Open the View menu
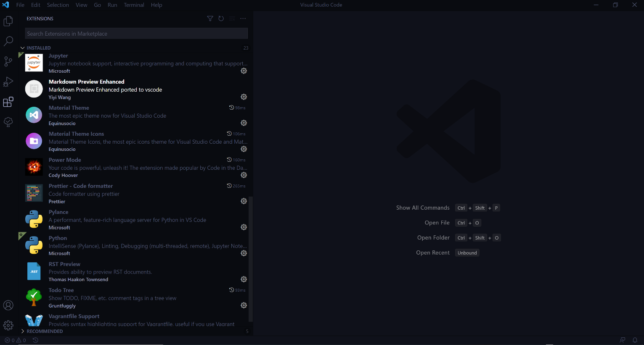This screenshot has height=345, width=644. 82,5
